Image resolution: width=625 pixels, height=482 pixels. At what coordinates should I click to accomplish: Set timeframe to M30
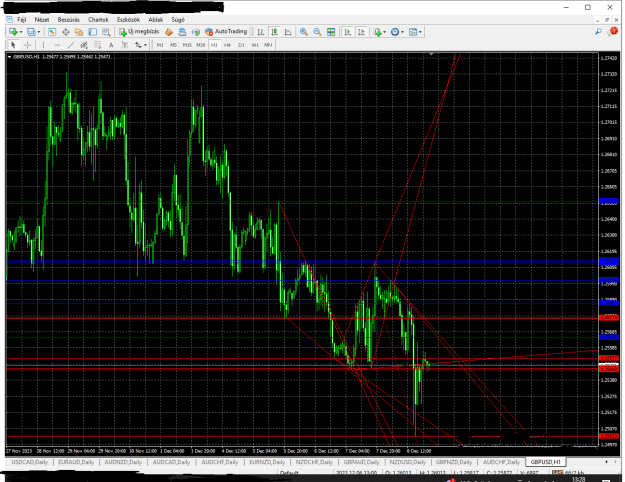point(200,45)
